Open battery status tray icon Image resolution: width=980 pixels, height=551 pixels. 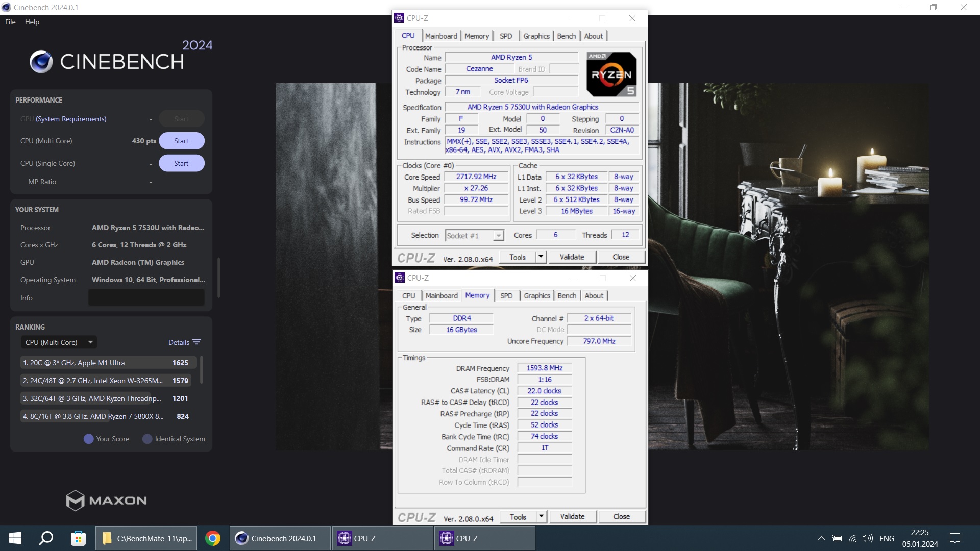tap(837, 538)
